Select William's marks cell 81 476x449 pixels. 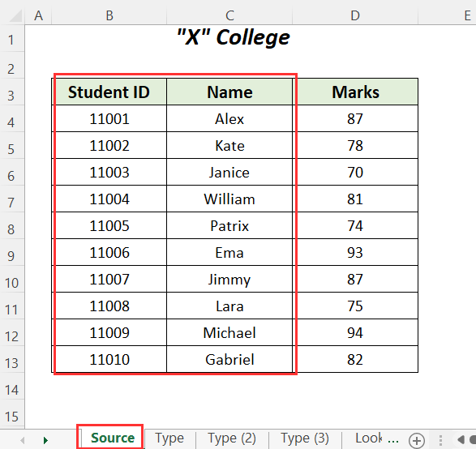coord(355,199)
